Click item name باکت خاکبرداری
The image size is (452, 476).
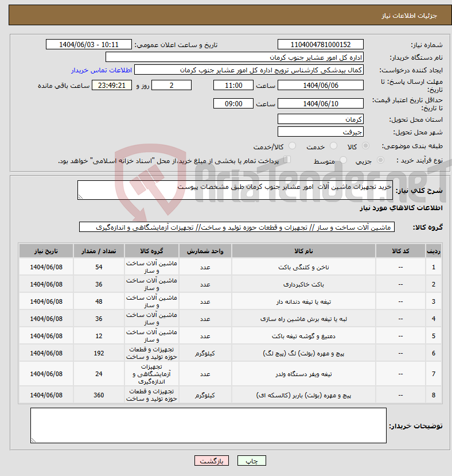[x=303, y=284]
